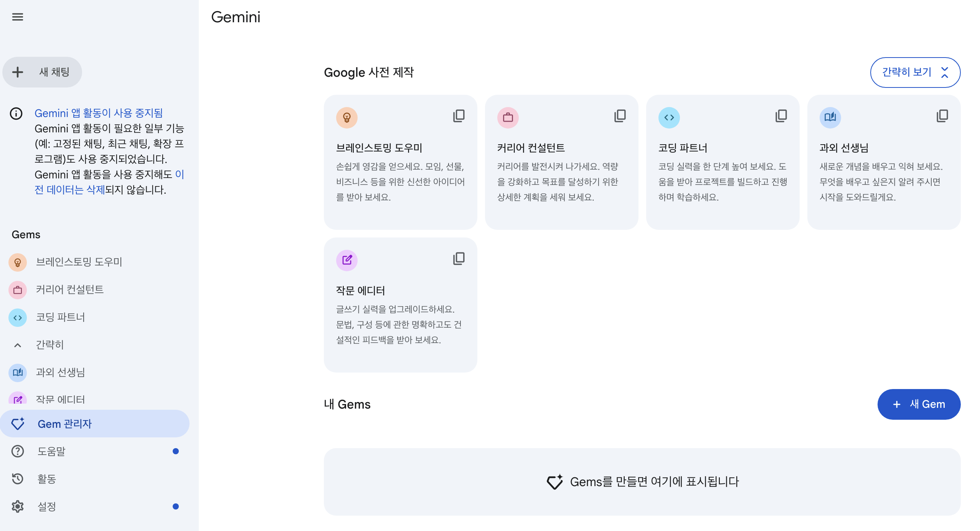Collapse premade Gems with 간략히 보기
This screenshot has height=531, width=980.
[x=915, y=73]
